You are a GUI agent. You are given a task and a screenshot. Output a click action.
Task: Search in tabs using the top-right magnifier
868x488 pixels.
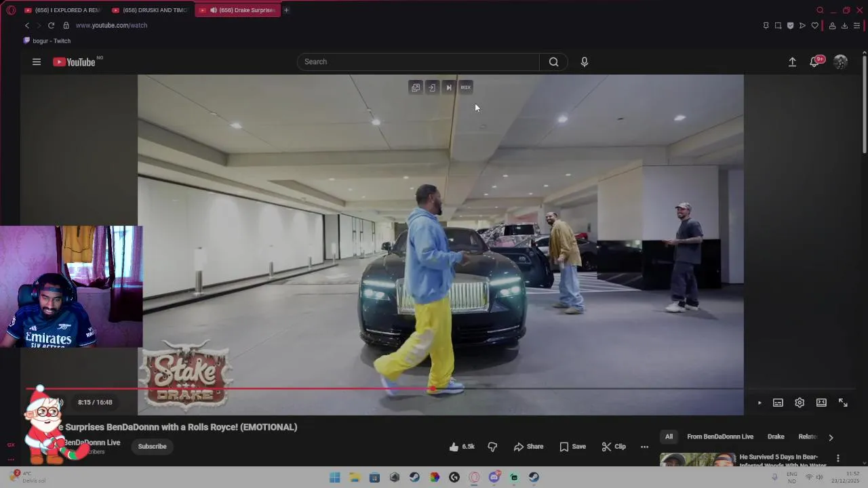[x=820, y=10]
